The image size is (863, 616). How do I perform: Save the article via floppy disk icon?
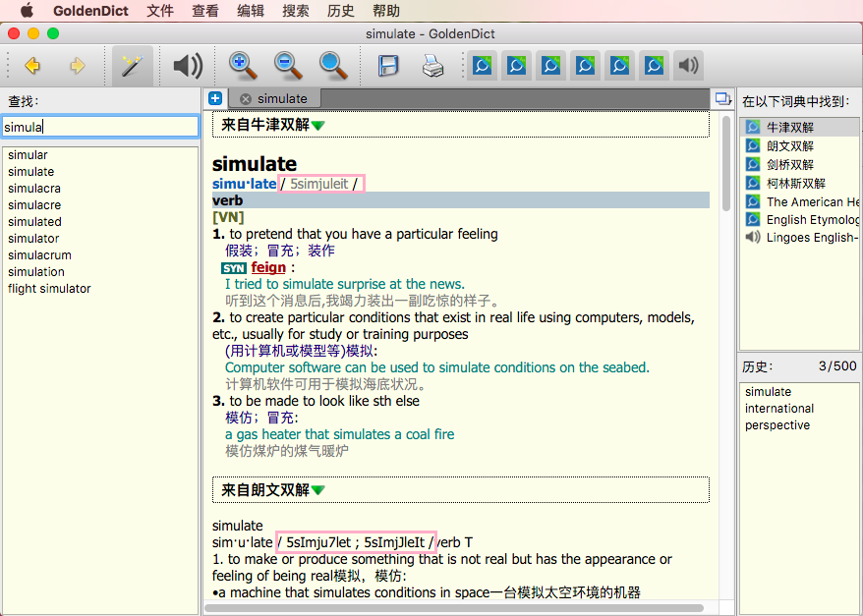(388, 66)
